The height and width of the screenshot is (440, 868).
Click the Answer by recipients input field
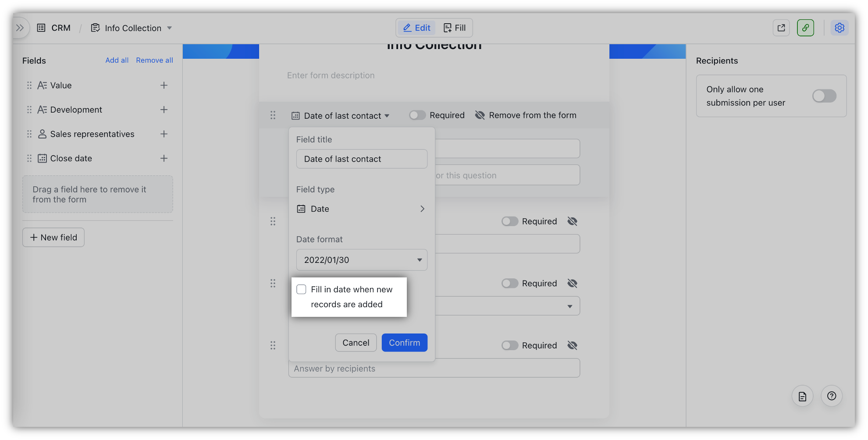(x=434, y=368)
